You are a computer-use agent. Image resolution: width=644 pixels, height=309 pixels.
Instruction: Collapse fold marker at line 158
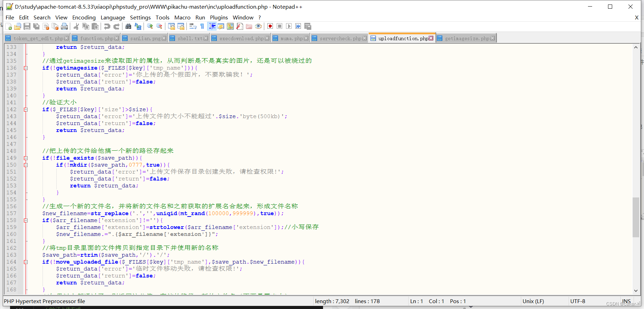point(26,220)
